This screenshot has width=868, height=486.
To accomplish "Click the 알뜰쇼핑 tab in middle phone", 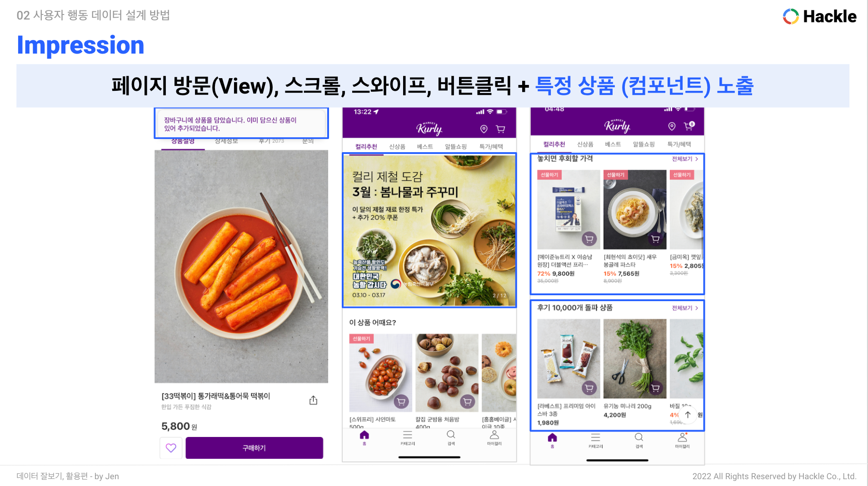I will 455,147.
